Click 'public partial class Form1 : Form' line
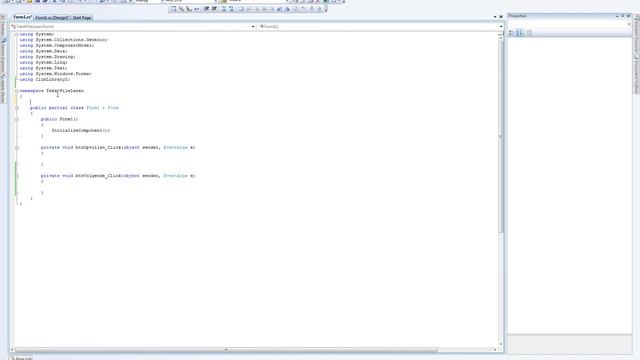640x360 pixels. coord(74,108)
